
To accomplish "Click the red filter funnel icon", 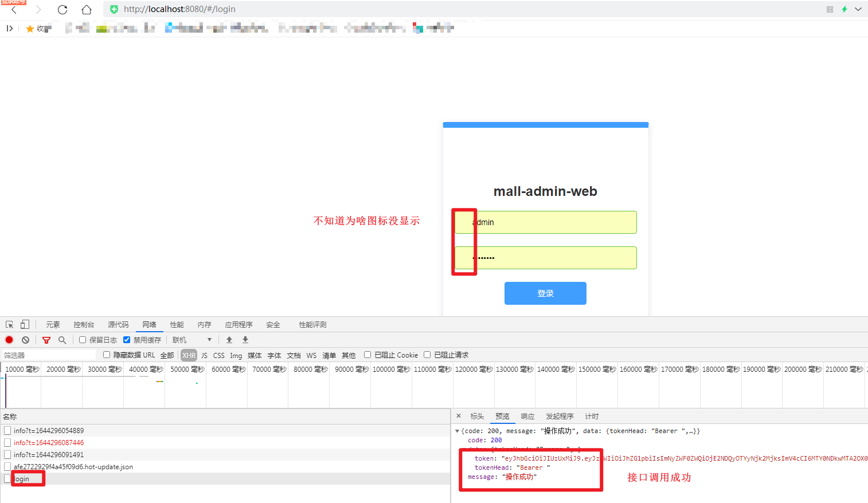I will click(46, 339).
